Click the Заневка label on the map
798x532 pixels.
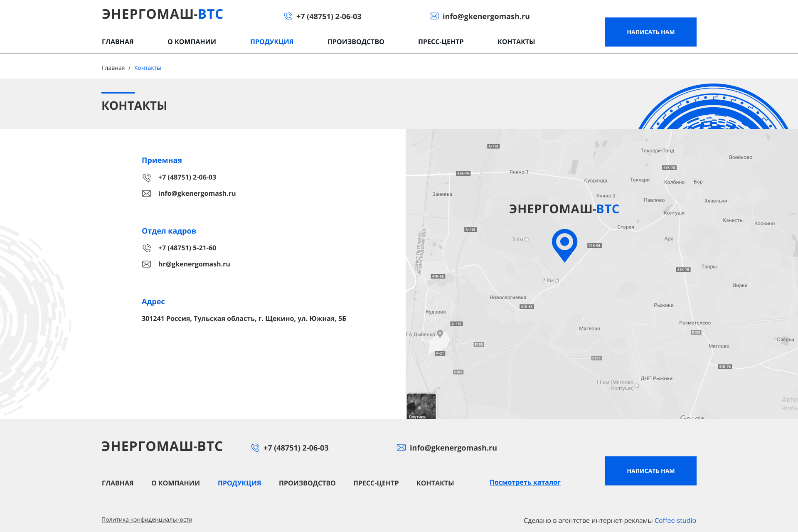442,194
